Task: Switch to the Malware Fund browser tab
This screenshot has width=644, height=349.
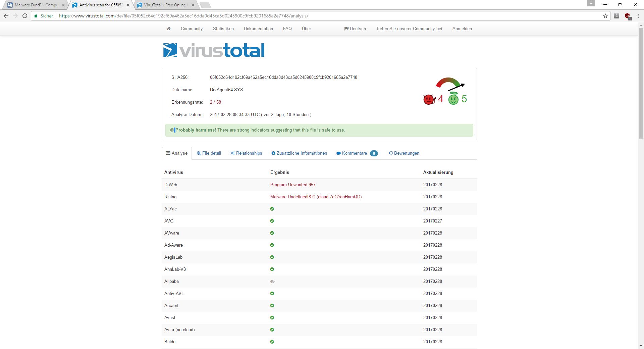Action: pyautogui.click(x=36, y=5)
